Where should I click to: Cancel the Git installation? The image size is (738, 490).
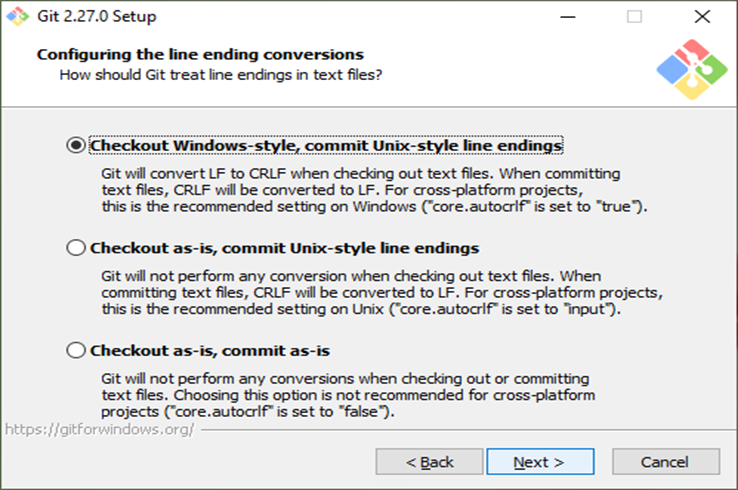[x=666, y=461]
